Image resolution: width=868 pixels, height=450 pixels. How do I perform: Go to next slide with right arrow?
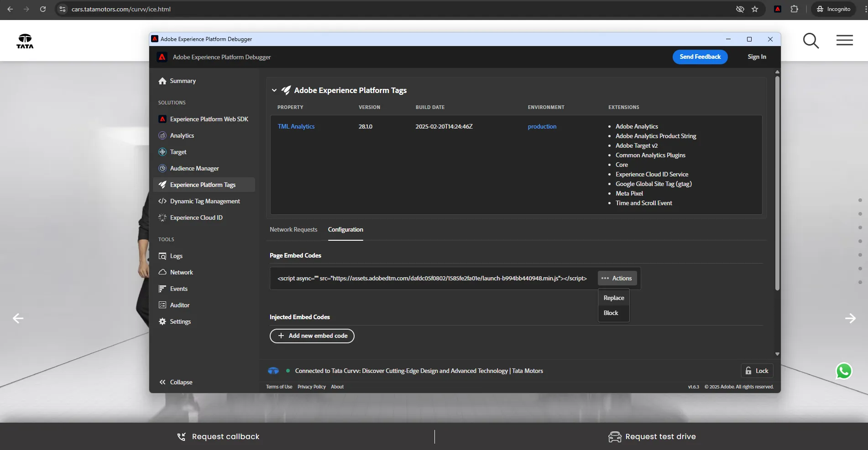click(850, 318)
